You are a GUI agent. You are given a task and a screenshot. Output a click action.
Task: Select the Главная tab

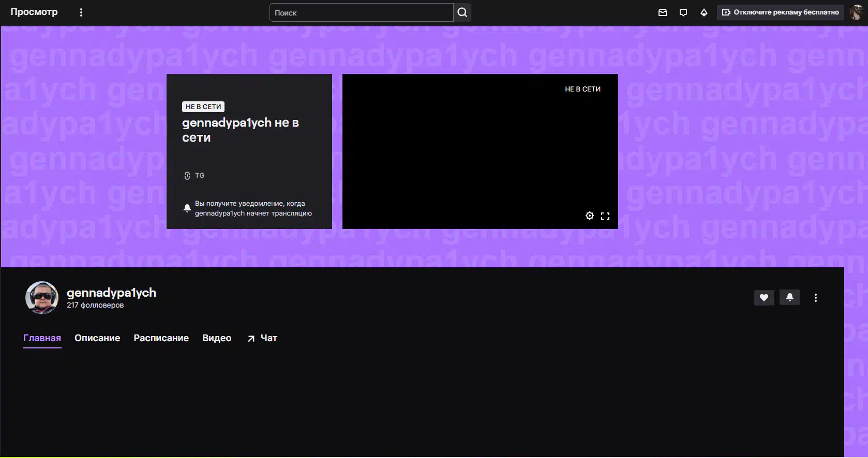click(42, 338)
